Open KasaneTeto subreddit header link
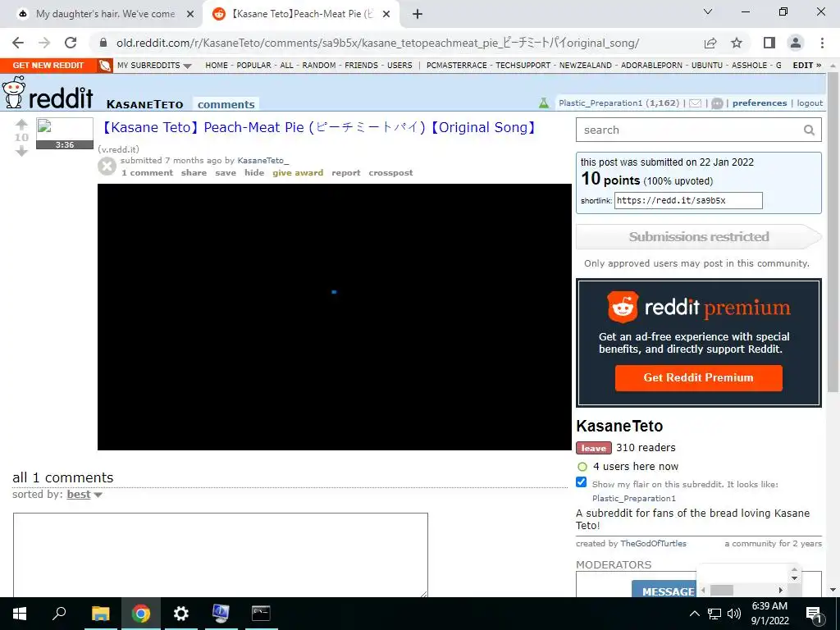Screen dimensions: 840x630 [144, 104]
